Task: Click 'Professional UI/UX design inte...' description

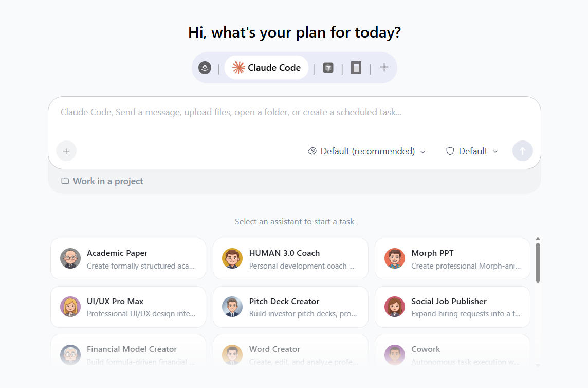Action: [x=141, y=314]
